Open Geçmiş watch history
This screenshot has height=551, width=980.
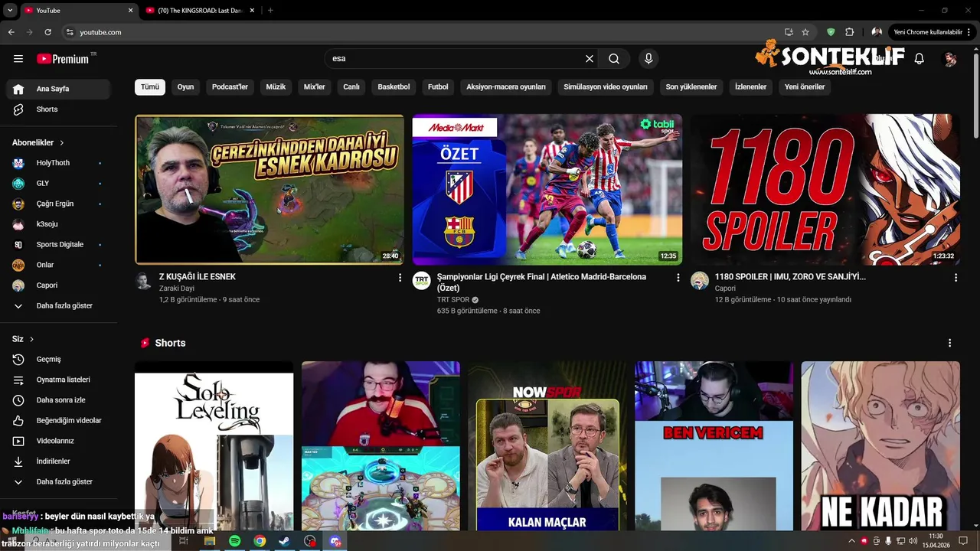pos(58,360)
